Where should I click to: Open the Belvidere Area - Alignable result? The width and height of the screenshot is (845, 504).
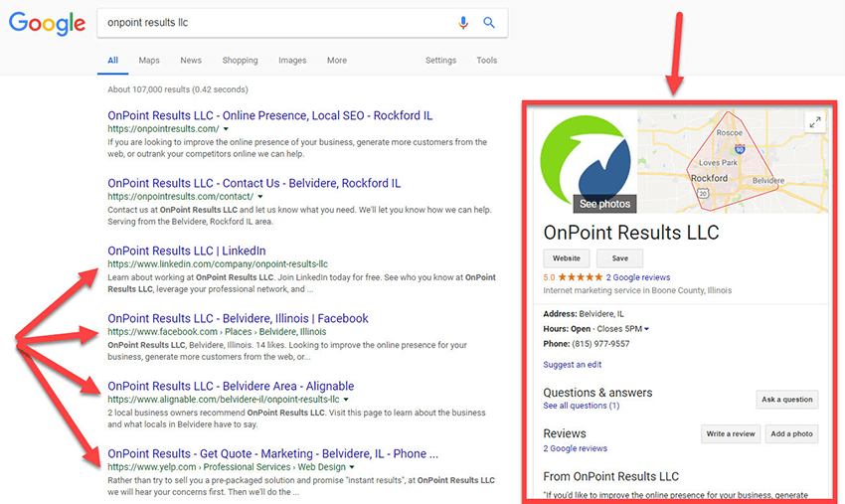tap(231, 386)
